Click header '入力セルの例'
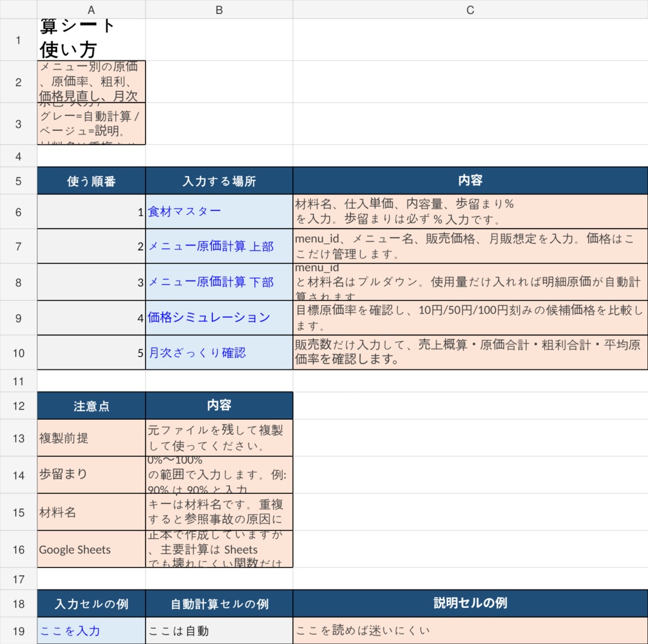Image resolution: width=648 pixels, height=644 pixels. point(91,603)
